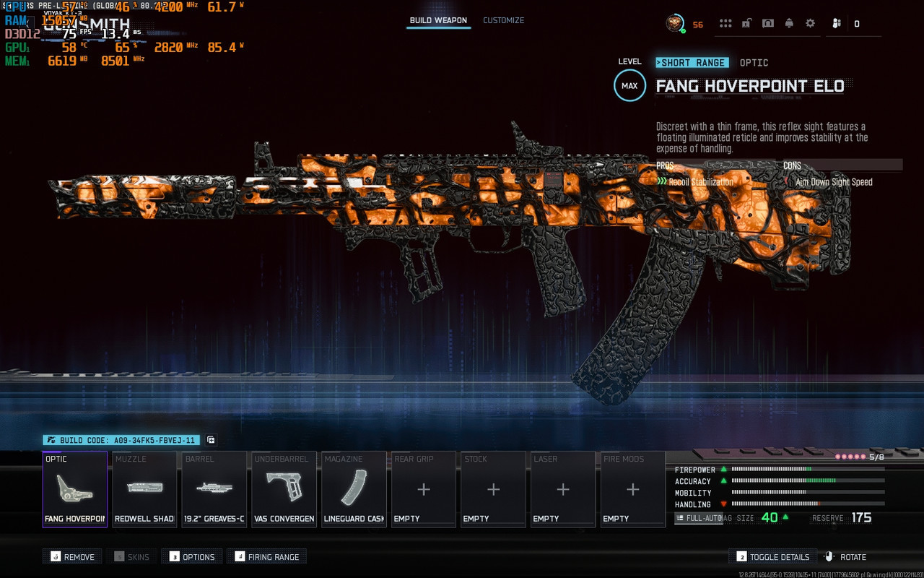This screenshot has width=924, height=578.
Task: Select the 19.2" Greaves barrel slot
Action: point(214,489)
